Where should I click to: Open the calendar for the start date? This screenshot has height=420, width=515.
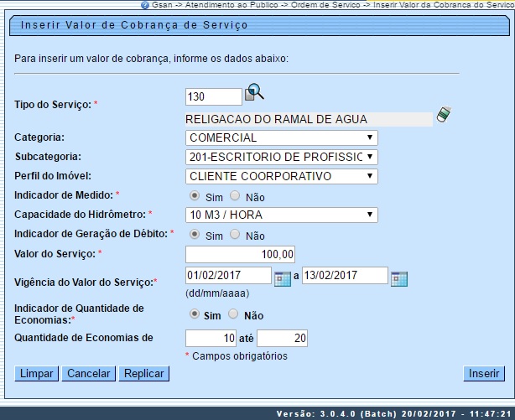tap(283, 277)
